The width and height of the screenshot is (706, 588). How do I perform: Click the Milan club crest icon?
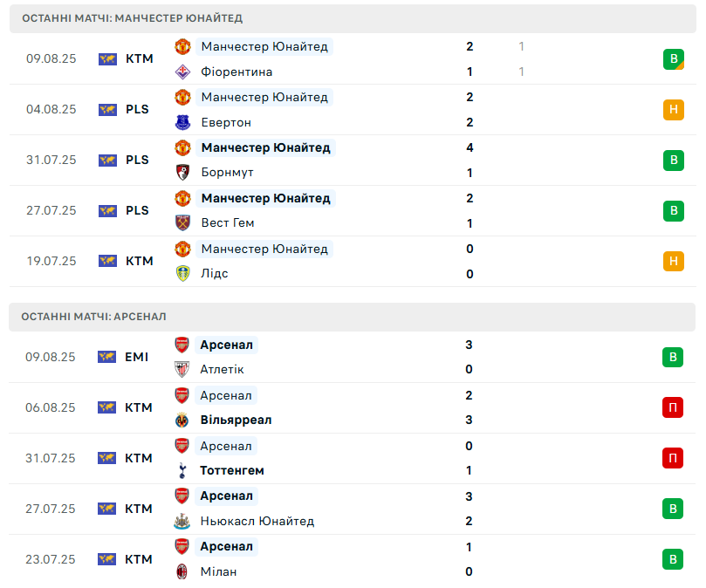pos(182,572)
